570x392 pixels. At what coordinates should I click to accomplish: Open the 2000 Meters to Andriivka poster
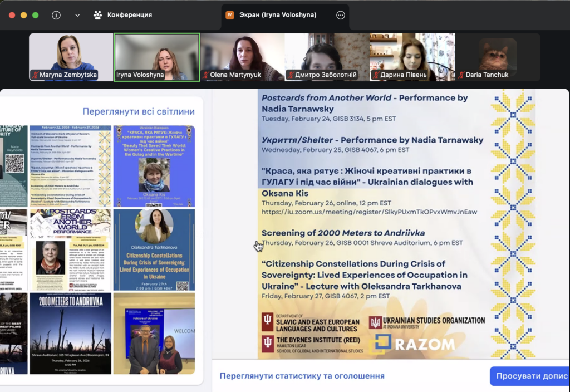pos(70,333)
